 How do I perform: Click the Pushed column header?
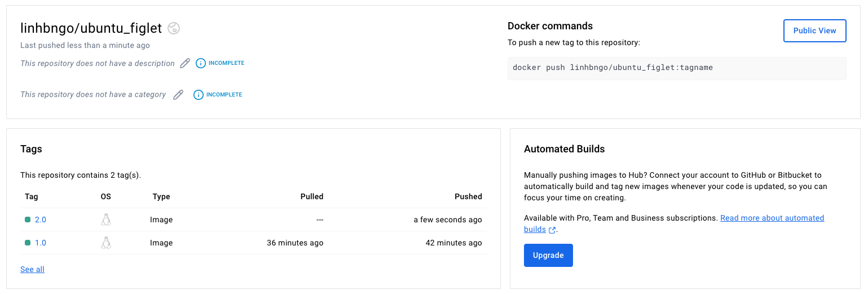click(468, 196)
